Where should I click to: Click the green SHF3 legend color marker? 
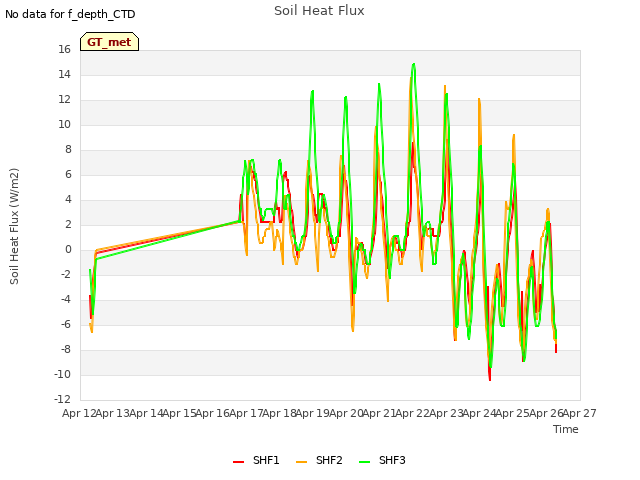point(364,462)
